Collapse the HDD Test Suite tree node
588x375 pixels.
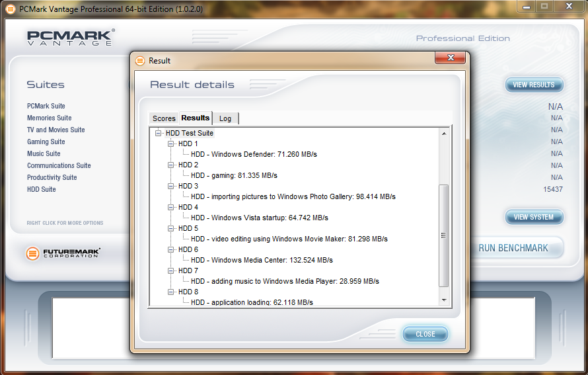159,133
